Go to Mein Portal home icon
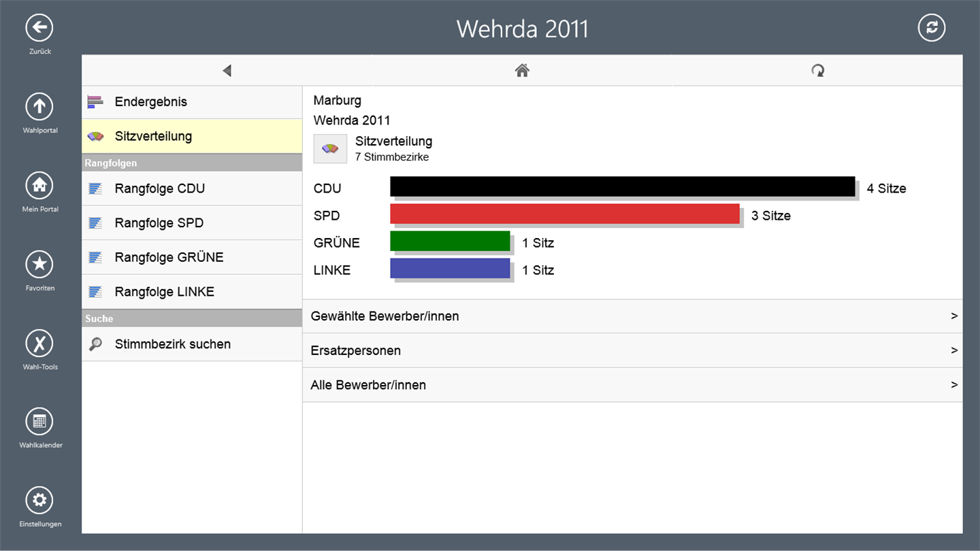Image resolution: width=980 pixels, height=551 pixels. 39,185
